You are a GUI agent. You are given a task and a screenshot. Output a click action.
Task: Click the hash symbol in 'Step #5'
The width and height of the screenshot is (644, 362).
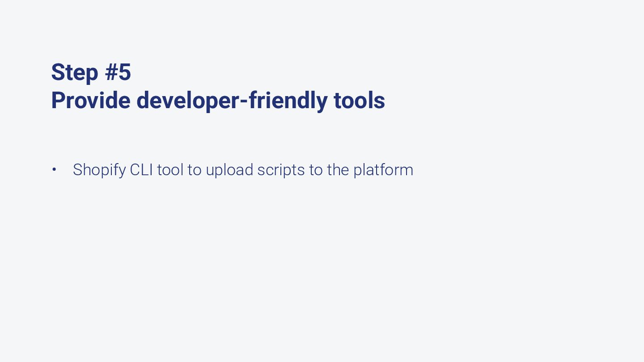pyautogui.click(x=111, y=72)
